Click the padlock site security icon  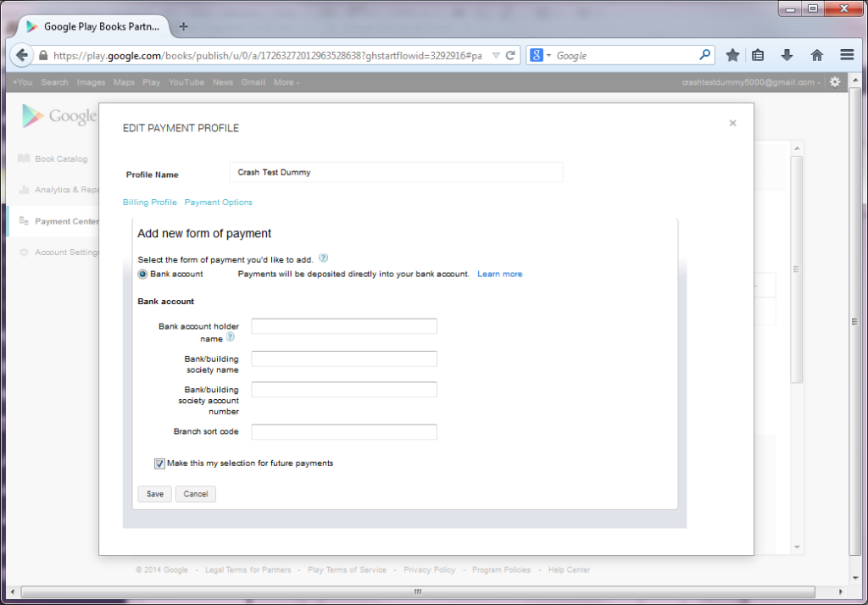pos(43,55)
